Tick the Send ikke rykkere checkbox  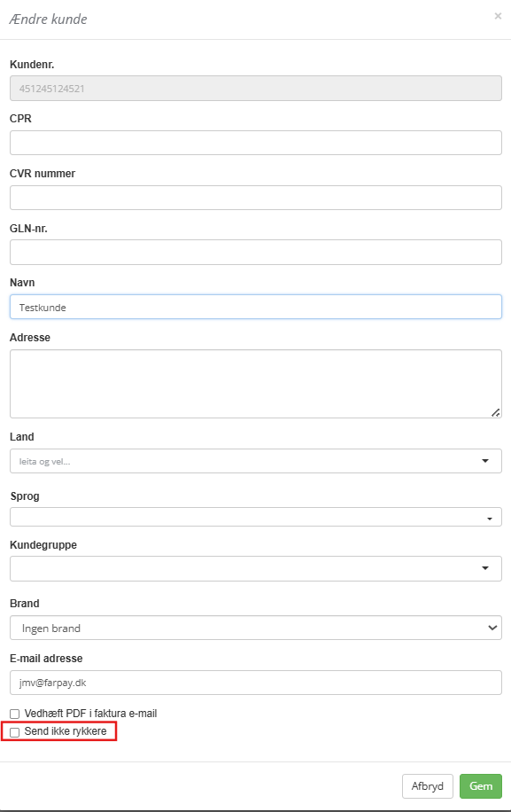(x=14, y=732)
